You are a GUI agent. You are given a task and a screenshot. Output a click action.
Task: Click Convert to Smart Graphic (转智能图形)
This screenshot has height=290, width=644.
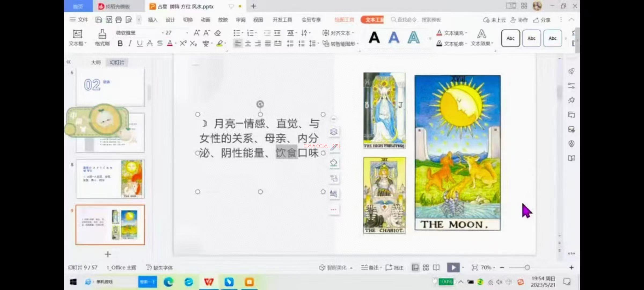tap(340, 43)
